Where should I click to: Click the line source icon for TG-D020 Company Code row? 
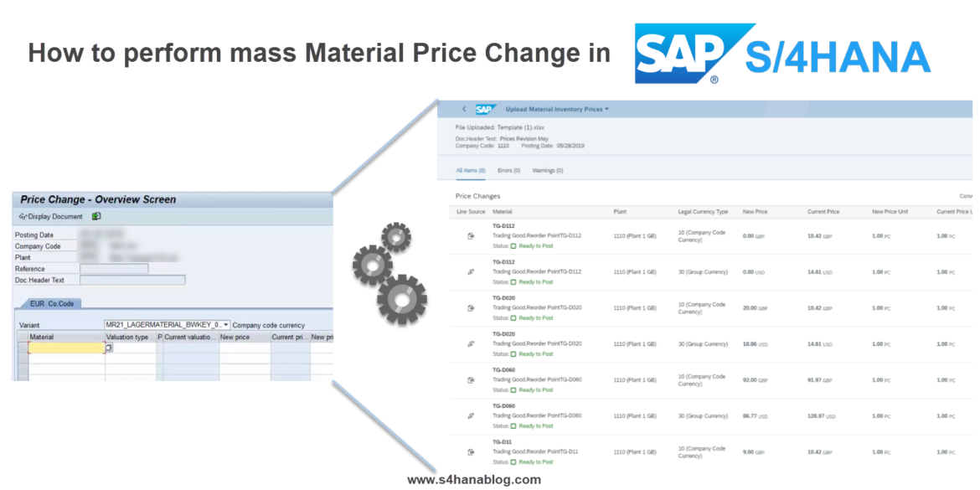click(471, 307)
